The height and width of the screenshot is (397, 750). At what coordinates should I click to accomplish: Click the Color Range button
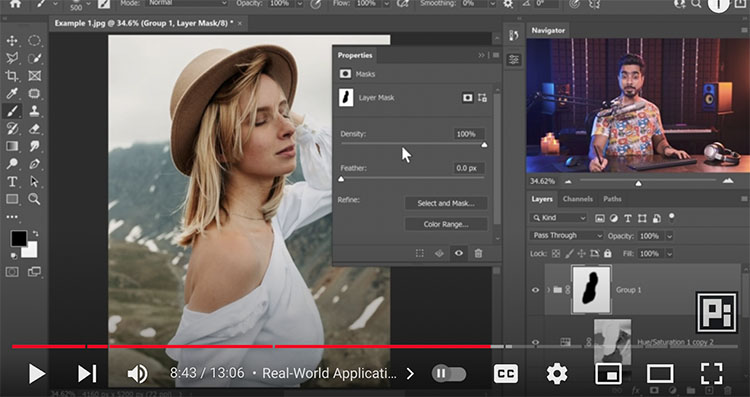click(446, 224)
